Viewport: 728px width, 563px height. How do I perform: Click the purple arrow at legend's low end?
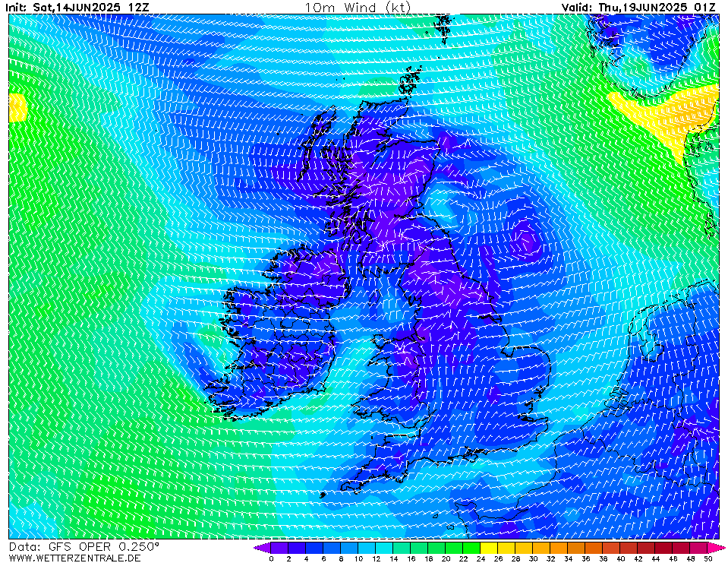263,548
